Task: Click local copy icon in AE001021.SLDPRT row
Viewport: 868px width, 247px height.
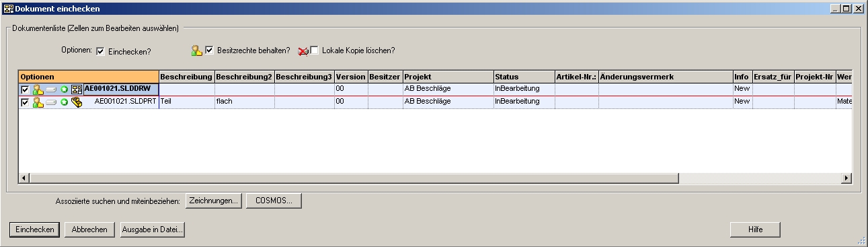Action: pyautogui.click(x=51, y=102)
